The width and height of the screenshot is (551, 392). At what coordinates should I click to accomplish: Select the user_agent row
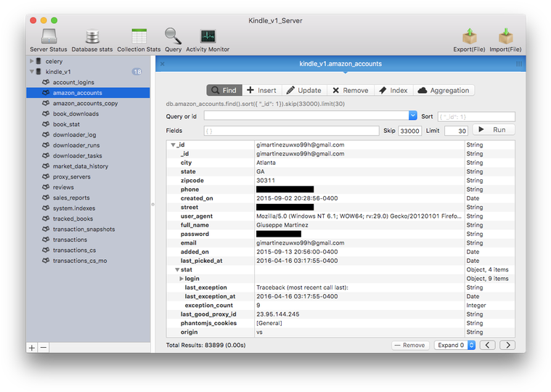[x=340, y=216]
